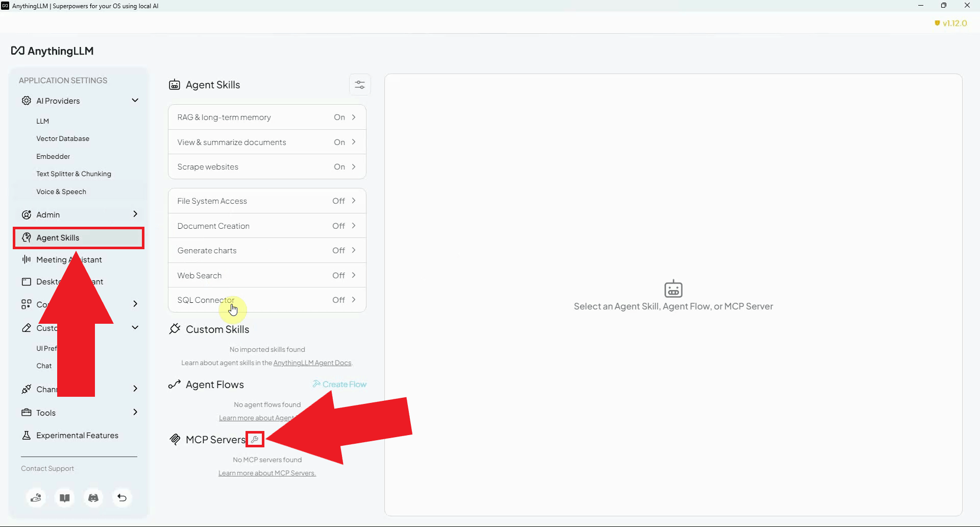Viewport: 980px width, 527px height.
Task: Select Vector Database in sidebar
Action: (63, 138)
